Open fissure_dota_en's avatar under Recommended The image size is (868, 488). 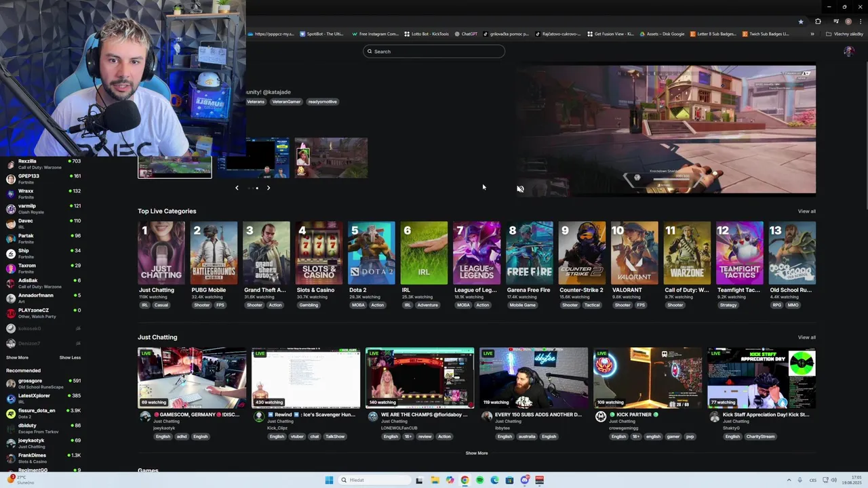[x=11, y=413]
